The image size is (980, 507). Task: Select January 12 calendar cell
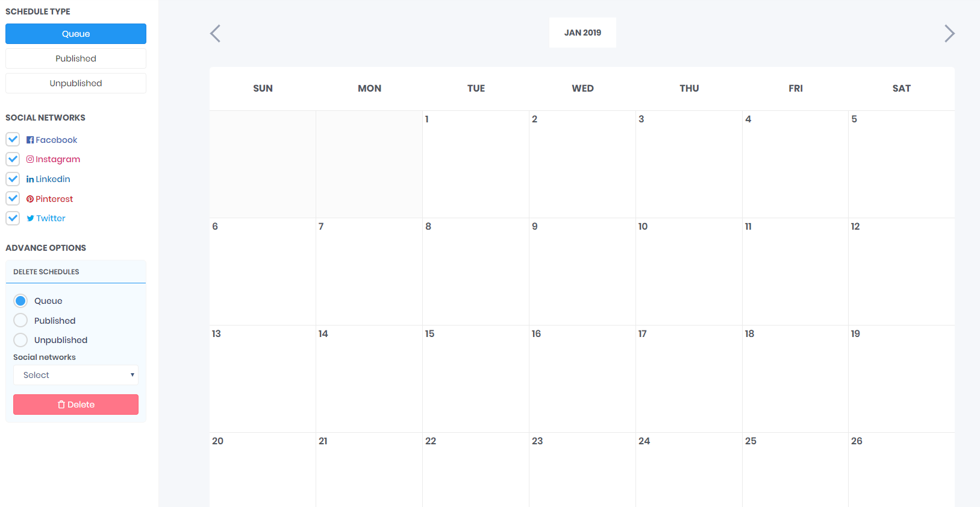pos(902,272)
